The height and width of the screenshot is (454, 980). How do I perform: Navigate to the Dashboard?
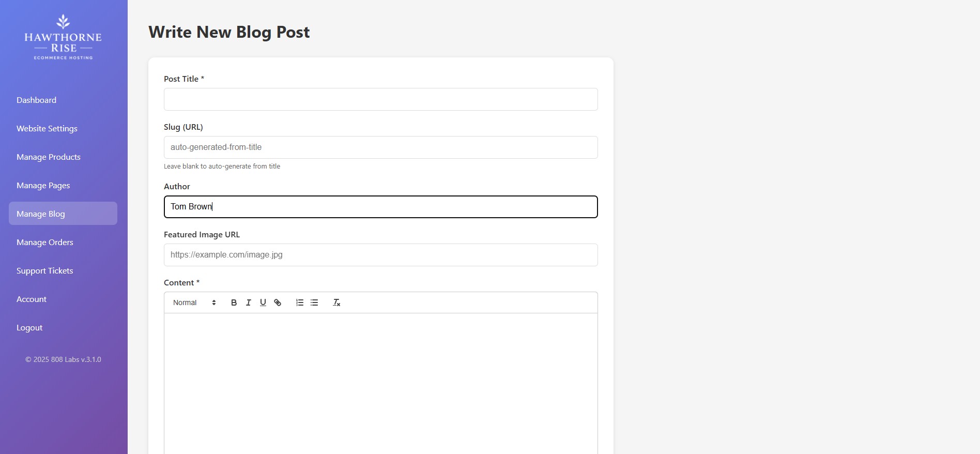coord(36,100)
